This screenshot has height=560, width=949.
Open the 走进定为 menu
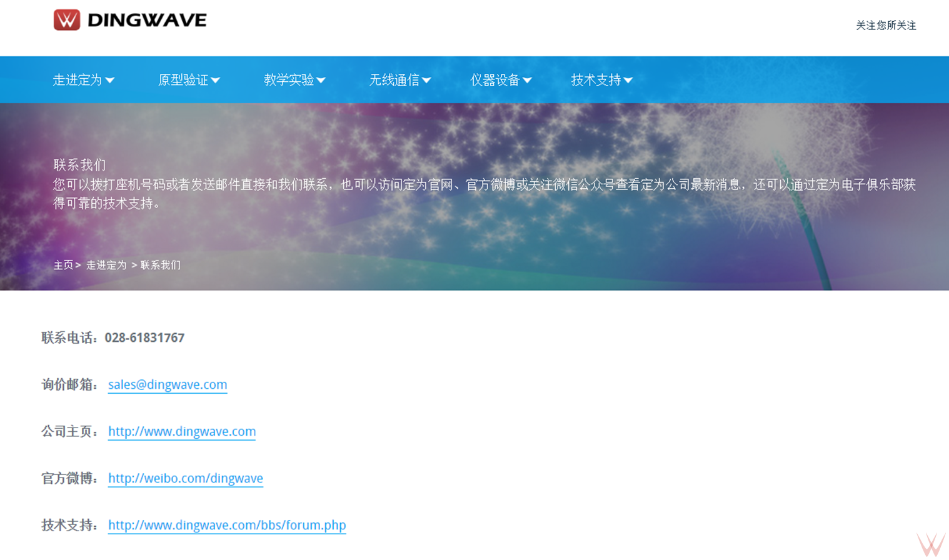(84, 80)
